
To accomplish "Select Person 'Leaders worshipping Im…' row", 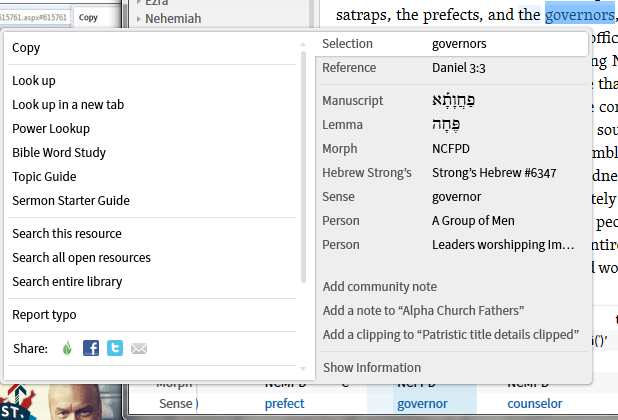I will (x=453, y=245).
